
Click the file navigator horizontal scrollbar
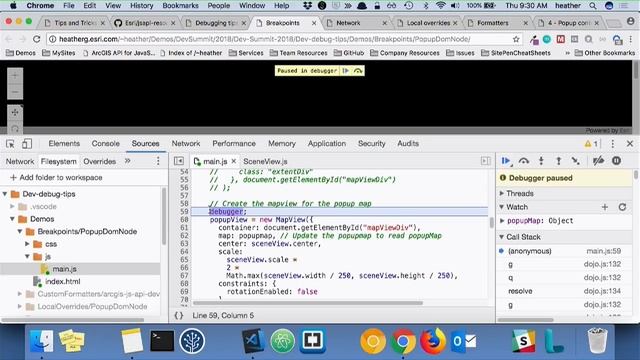(73, 320)
